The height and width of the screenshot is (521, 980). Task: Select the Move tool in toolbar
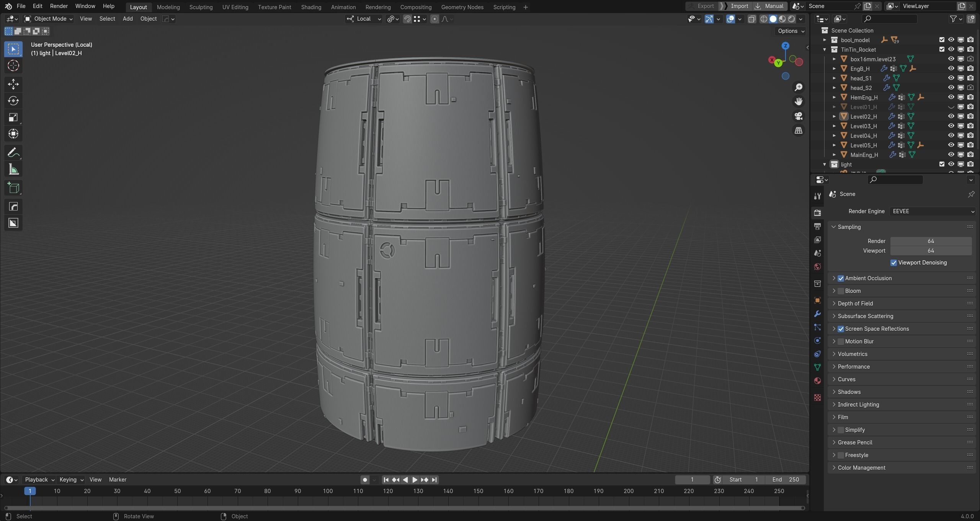(13, 84)
